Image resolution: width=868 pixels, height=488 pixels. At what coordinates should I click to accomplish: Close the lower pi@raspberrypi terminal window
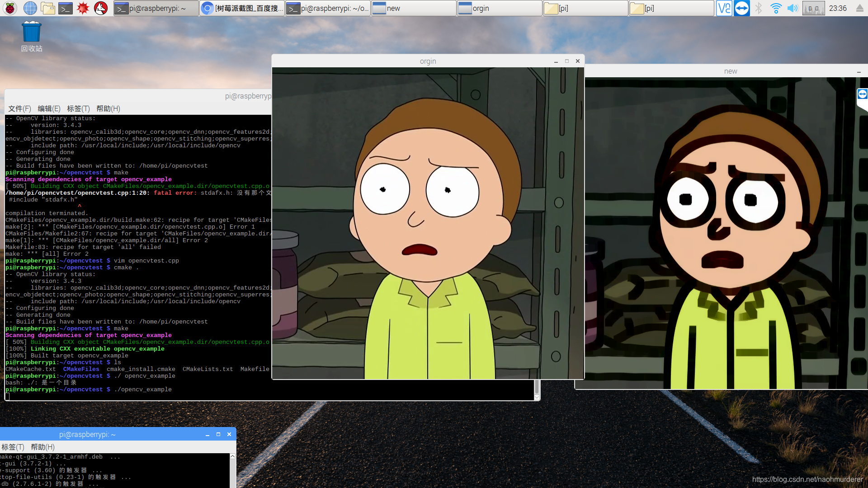click(229, 434)
